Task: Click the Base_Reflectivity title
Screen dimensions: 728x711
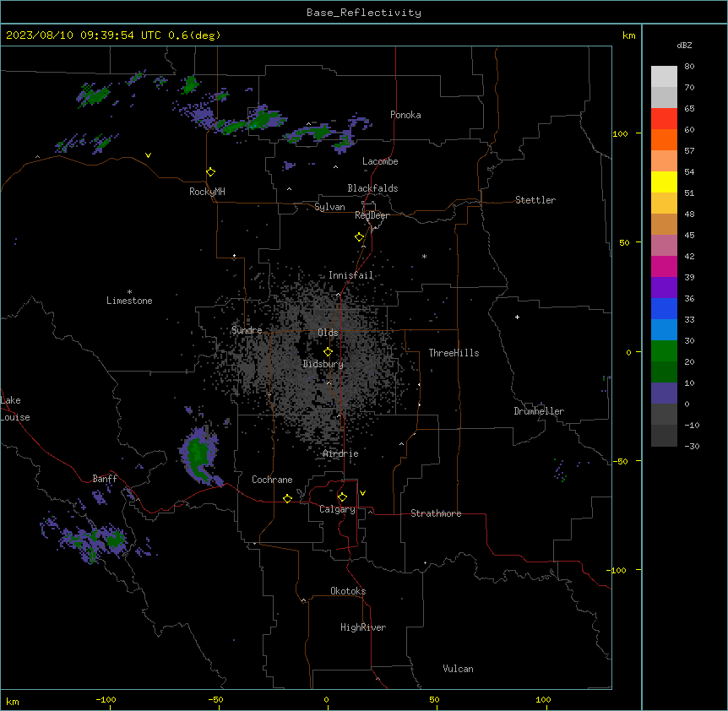Action: (x=364, y=13)
